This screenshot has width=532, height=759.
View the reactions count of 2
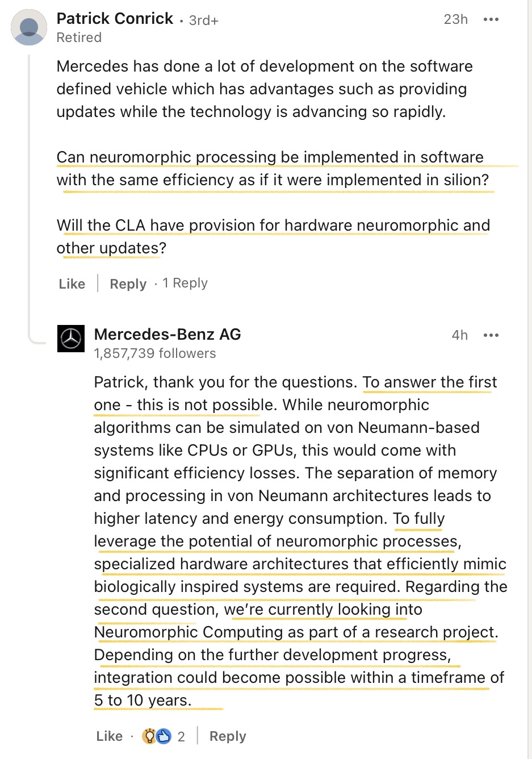[181, 737]
